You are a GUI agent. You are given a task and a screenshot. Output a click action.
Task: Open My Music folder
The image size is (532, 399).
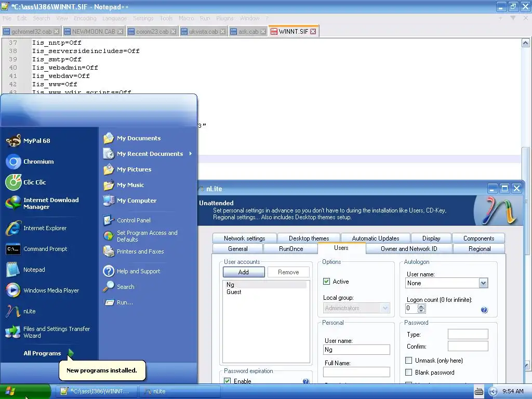124,185
